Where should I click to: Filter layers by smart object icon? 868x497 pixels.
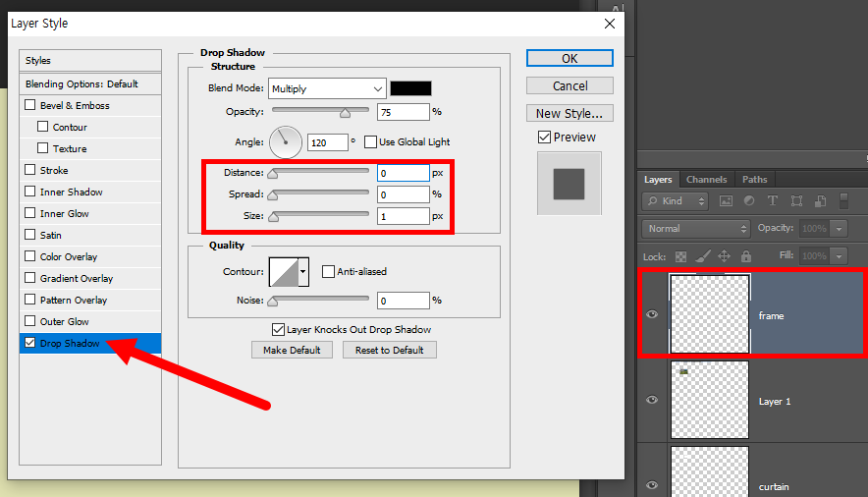pyautogui.click(x=821, y=201)
